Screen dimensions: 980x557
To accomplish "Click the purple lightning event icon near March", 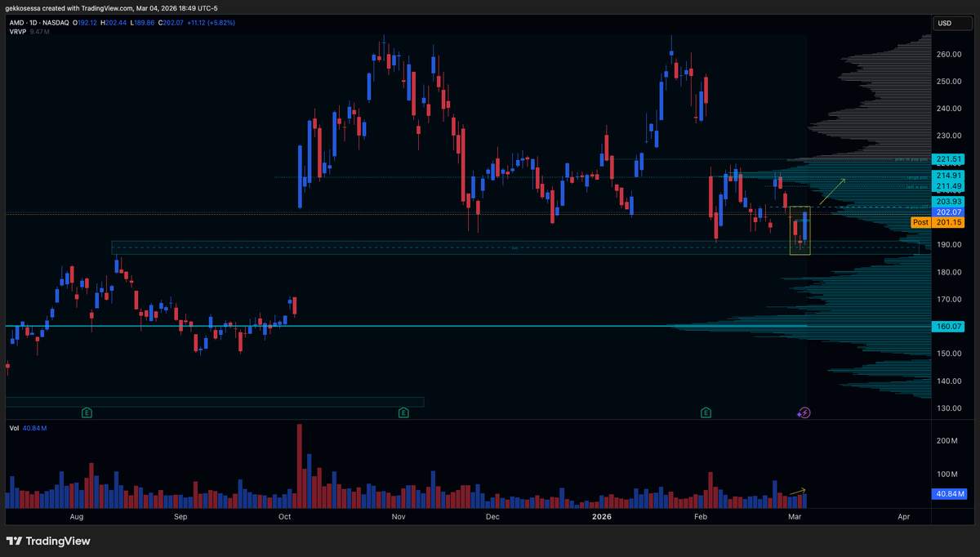I will 804,413.
